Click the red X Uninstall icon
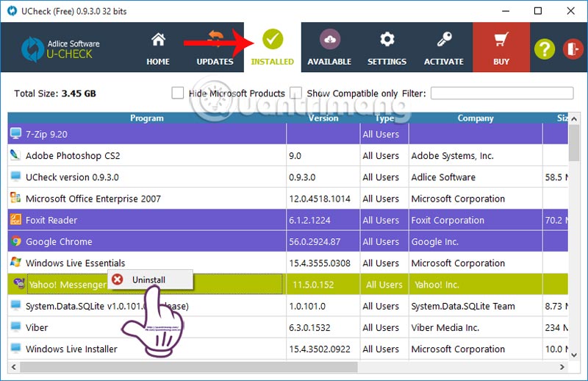The image size is (588, 381). click(118, 279)
